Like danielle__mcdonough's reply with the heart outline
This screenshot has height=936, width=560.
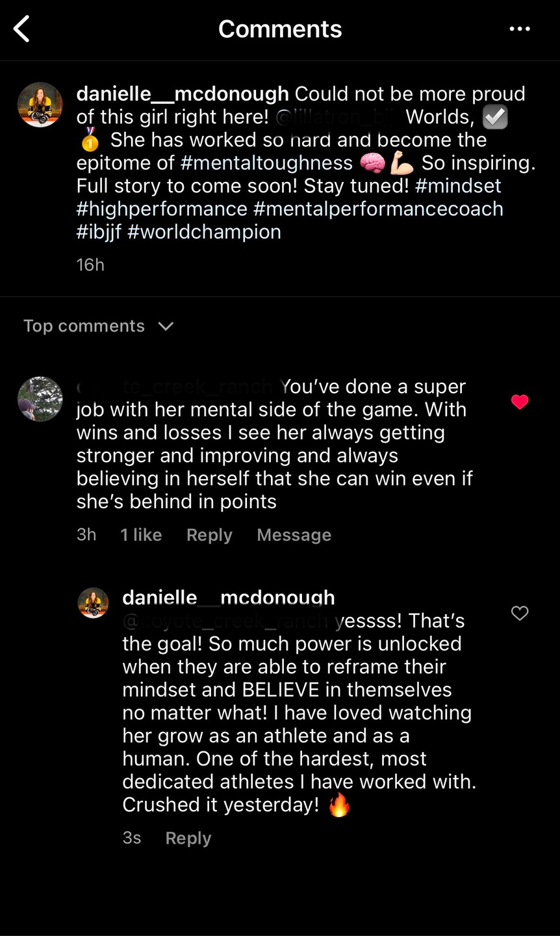point(520,613)
